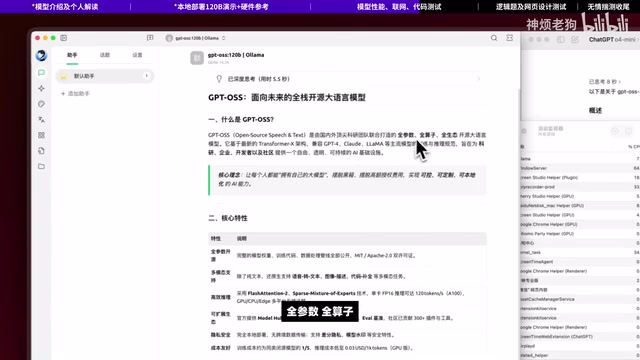Viewport: 640px width, 360px height.
Task: Click the 高效推理 table cell
Action: [221, 297]
